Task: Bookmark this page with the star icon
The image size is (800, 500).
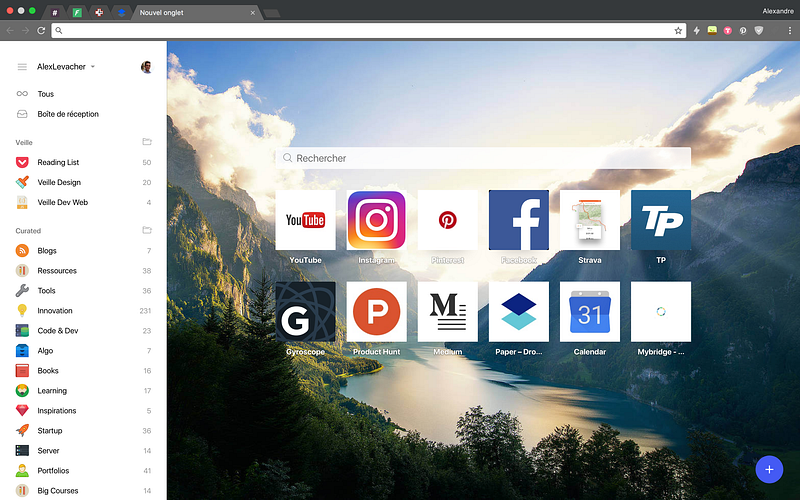Action: tap(678, 31)
